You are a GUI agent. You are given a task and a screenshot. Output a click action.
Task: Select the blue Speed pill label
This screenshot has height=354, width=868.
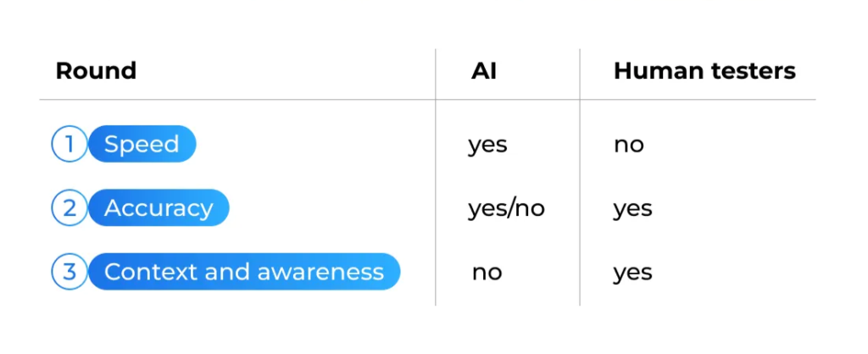(x=142, y=144)
